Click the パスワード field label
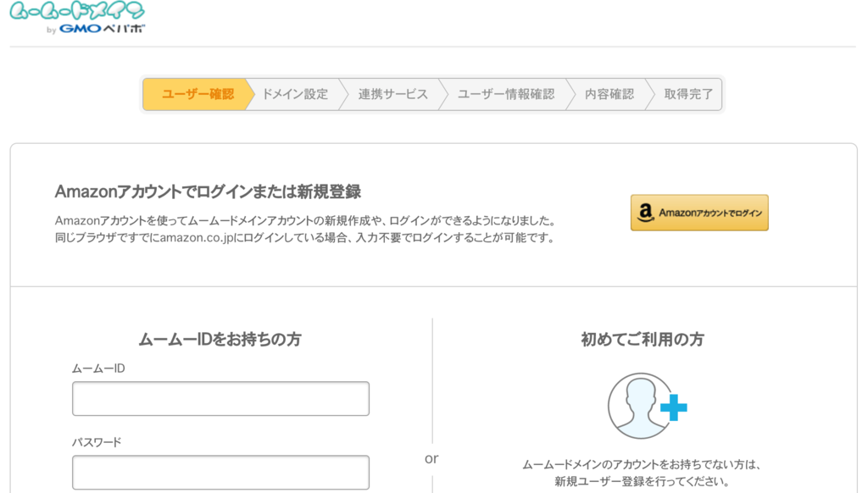The height and width of the screenshot is (493, 868). click(x=97, y=442)
